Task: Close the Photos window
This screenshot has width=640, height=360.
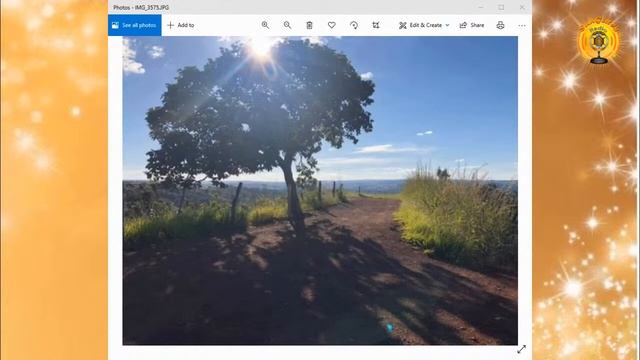Action: [x=522, y=7]
